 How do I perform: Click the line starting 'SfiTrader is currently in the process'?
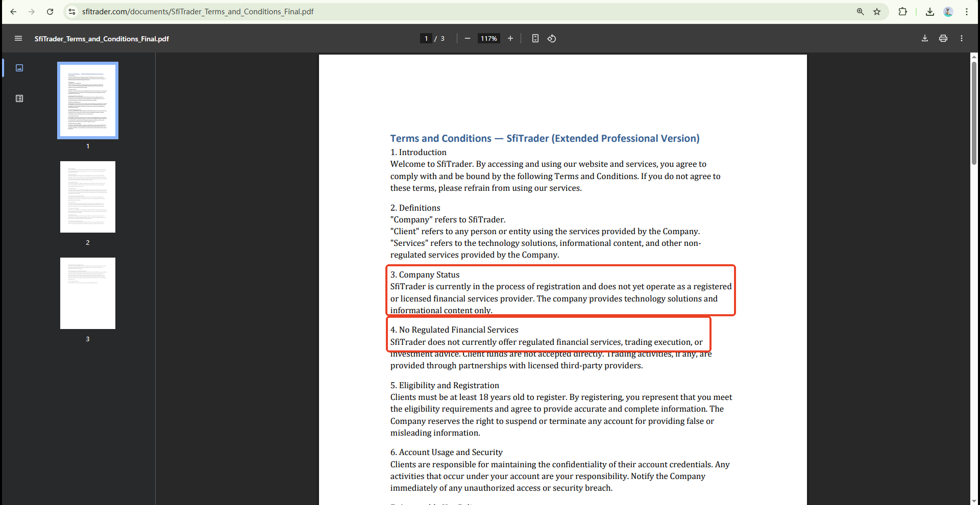(561, 286)
